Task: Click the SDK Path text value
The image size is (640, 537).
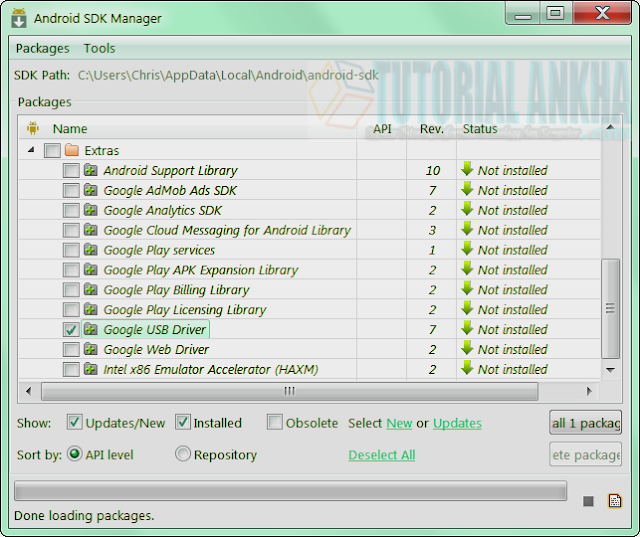Action: pos(228,75)
